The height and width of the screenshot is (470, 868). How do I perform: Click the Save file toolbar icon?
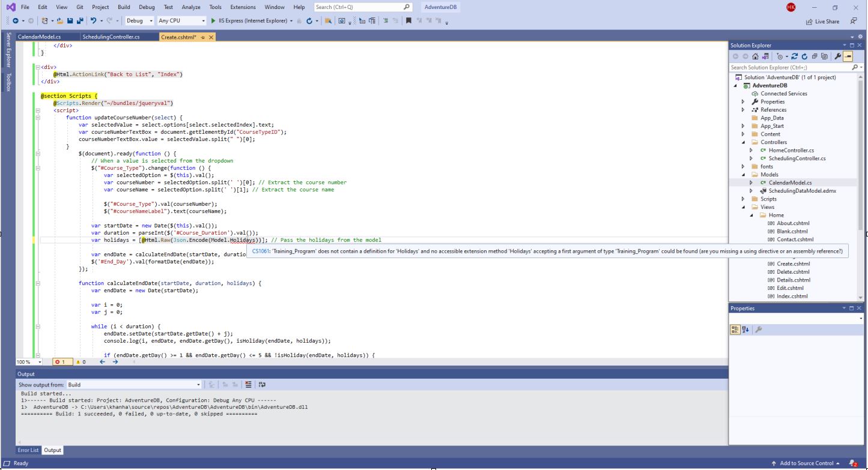(x=70, y=21)
